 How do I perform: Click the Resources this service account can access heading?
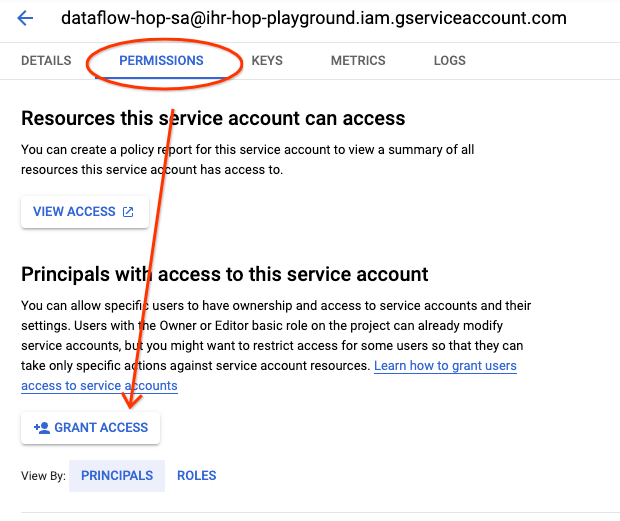(x=213, y=118)
